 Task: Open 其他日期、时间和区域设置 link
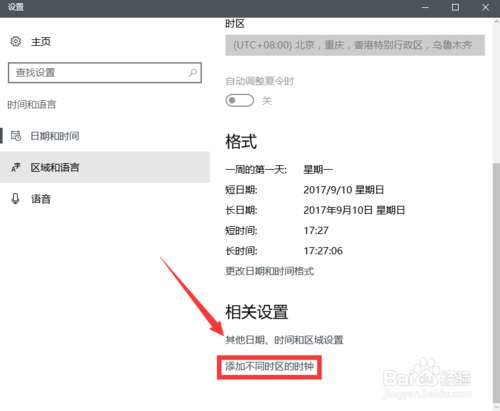[284, 340]
